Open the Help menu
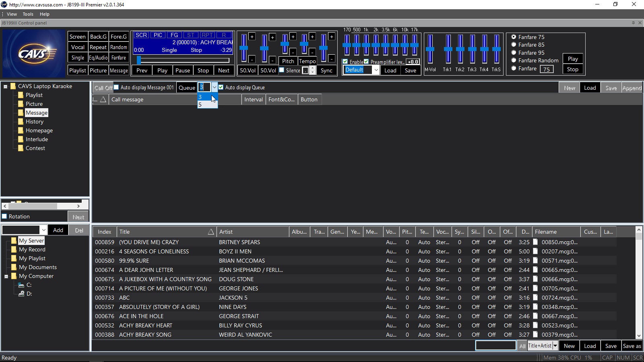Viewport: 644px width, 362px height. (45, 14)
